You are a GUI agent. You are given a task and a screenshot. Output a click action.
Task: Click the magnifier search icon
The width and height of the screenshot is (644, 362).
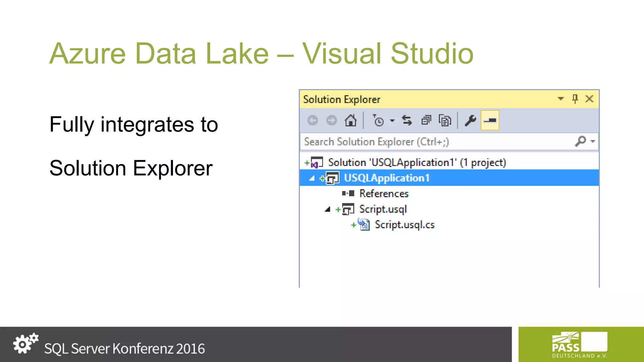click(580, 141)
